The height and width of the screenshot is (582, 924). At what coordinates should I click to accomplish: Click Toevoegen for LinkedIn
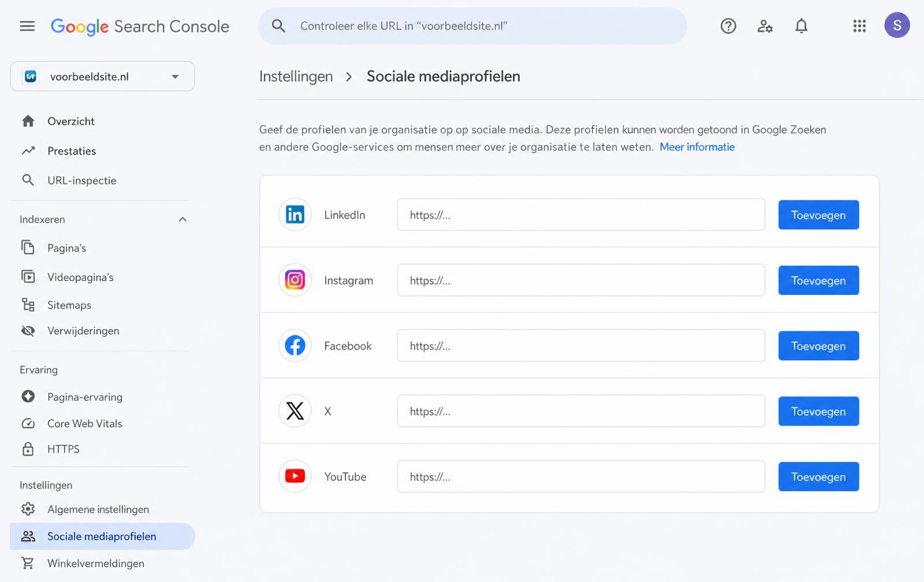(x=818, y=215)
